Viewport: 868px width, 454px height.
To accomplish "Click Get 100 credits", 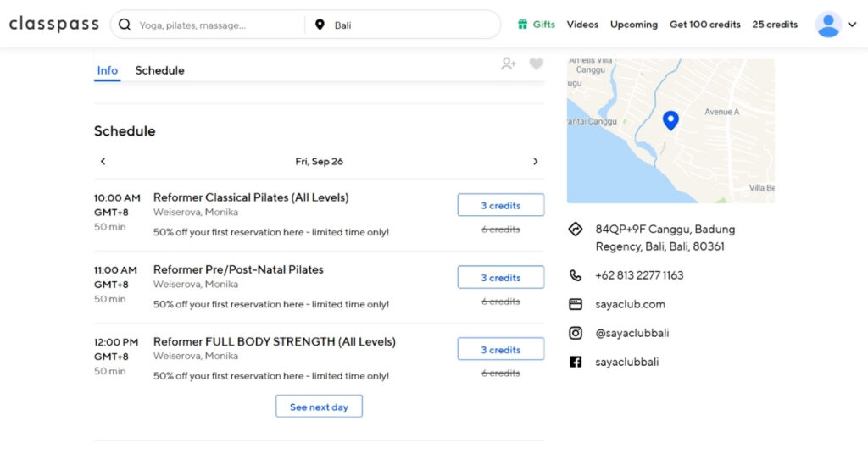I will pyautogui.click(x=704, y=25).
